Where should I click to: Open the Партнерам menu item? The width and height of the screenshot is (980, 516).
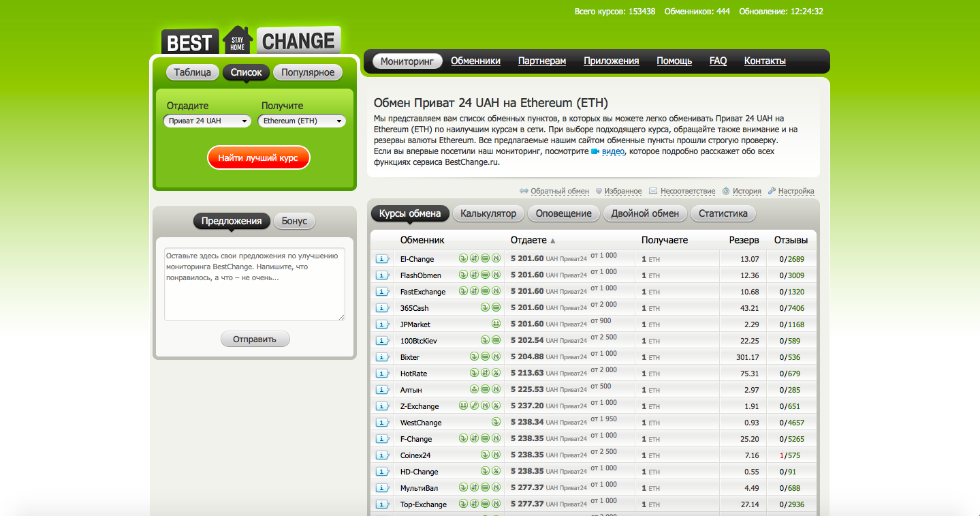point(542,61)
